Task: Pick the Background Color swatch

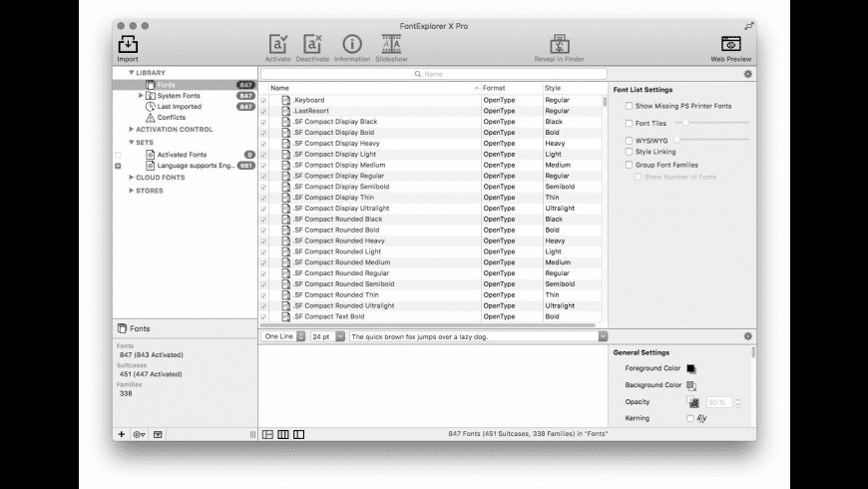Action: tap(691, 385)
